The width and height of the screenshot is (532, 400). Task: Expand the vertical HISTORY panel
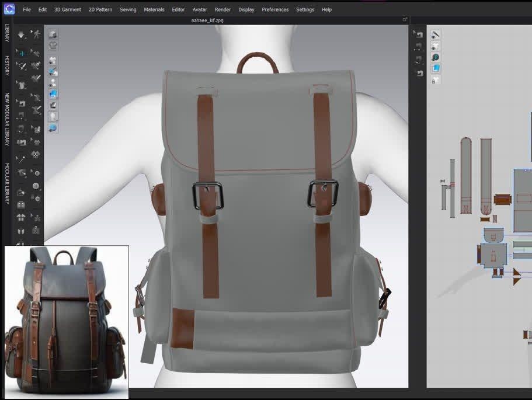[7, 66]
